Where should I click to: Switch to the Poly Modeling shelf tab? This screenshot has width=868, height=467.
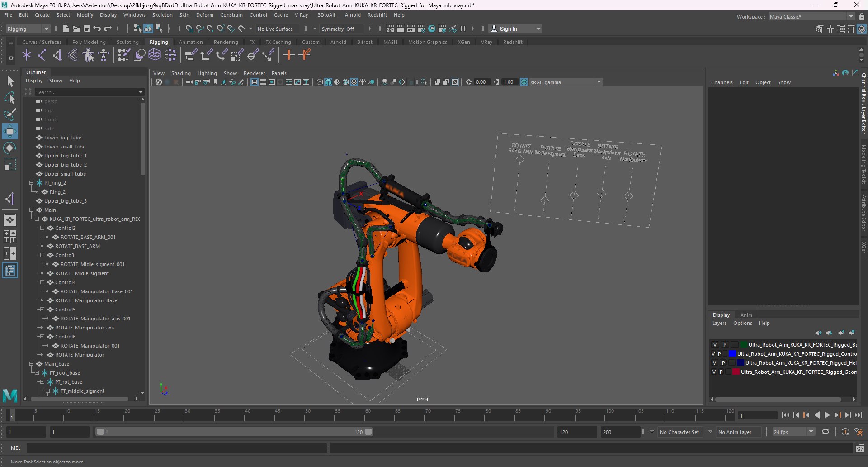point(89,42)
